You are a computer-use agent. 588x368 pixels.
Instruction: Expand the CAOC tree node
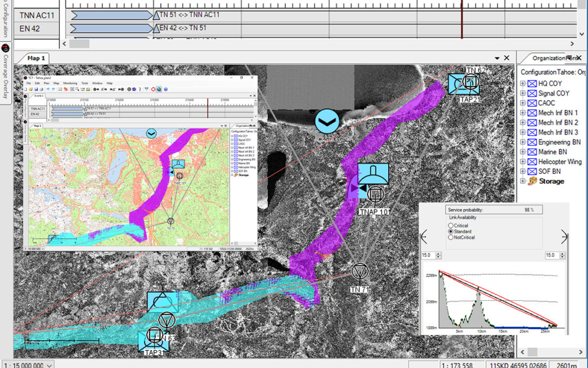pos(523,103)
